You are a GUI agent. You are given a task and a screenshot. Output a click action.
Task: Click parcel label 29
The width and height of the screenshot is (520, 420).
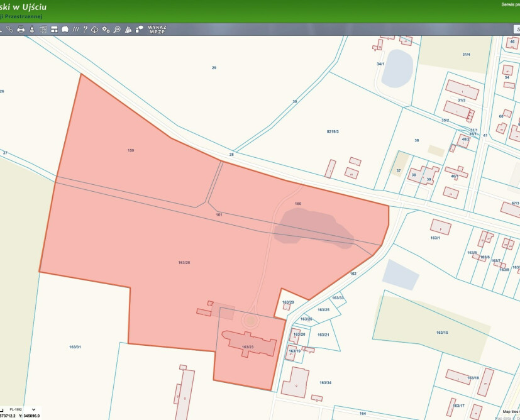pos(214,68)
